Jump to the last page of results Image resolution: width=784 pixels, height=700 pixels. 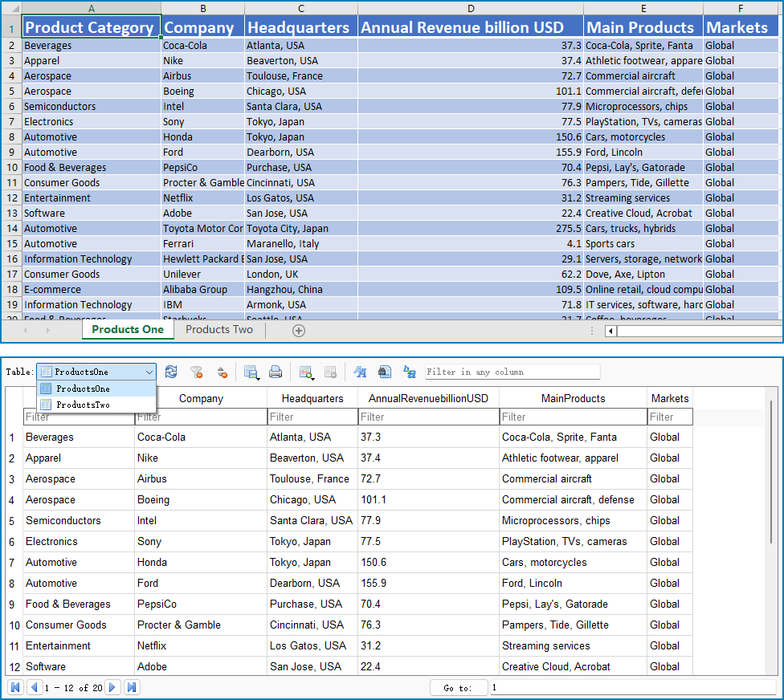click(131, 687)
